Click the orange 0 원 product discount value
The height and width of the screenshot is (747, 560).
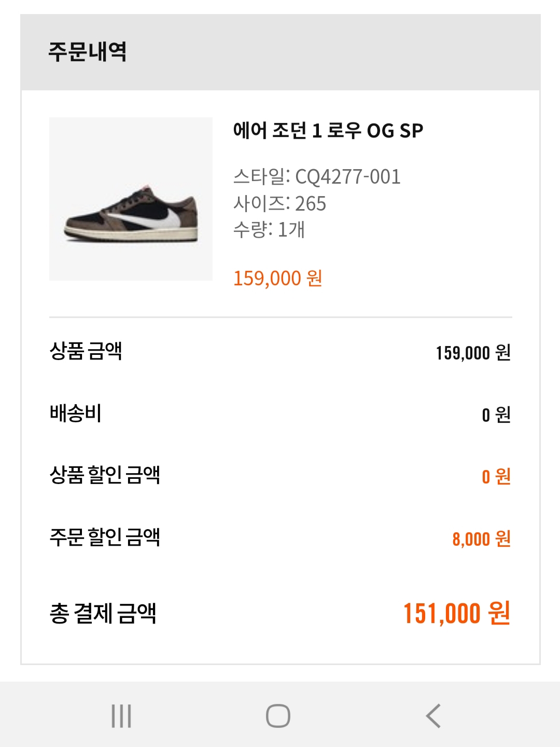(496, 477)
